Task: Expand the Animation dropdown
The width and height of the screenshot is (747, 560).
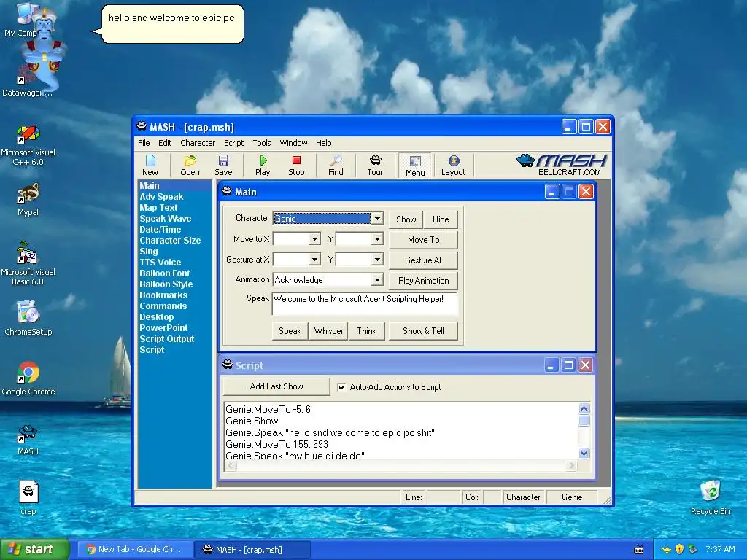Action: (x=377, y=280)
